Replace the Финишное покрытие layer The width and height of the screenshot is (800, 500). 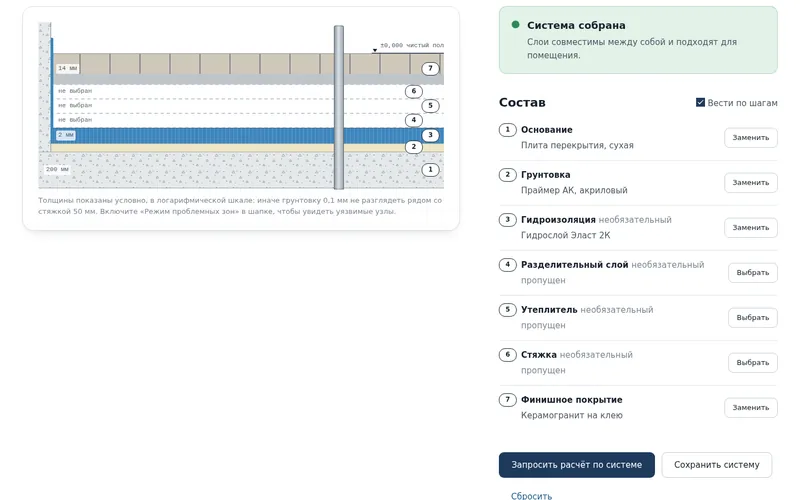tap(751, 408)
